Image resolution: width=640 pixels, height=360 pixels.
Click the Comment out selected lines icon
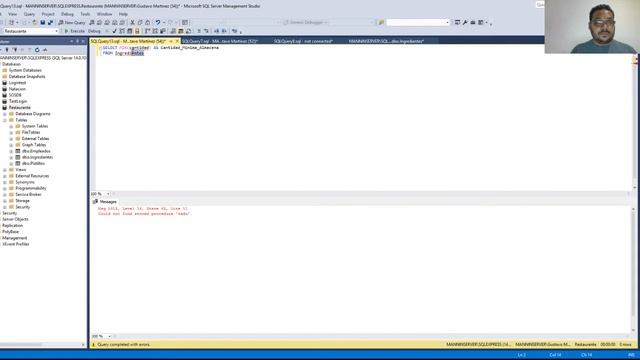click(199, 31)
